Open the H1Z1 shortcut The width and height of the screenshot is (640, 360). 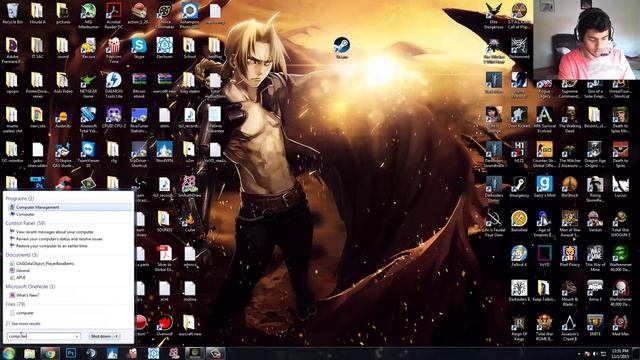pyautogui.click(x=519, y=152)
